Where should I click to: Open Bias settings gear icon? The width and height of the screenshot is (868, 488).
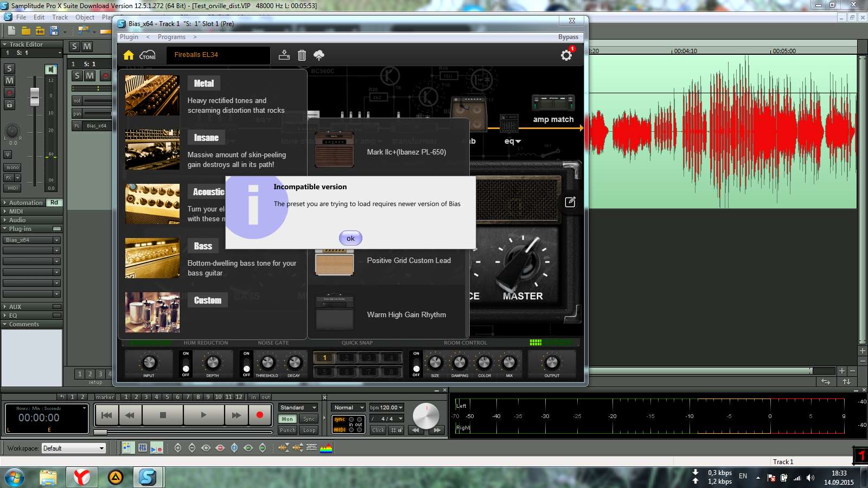[x=566, y=55]
